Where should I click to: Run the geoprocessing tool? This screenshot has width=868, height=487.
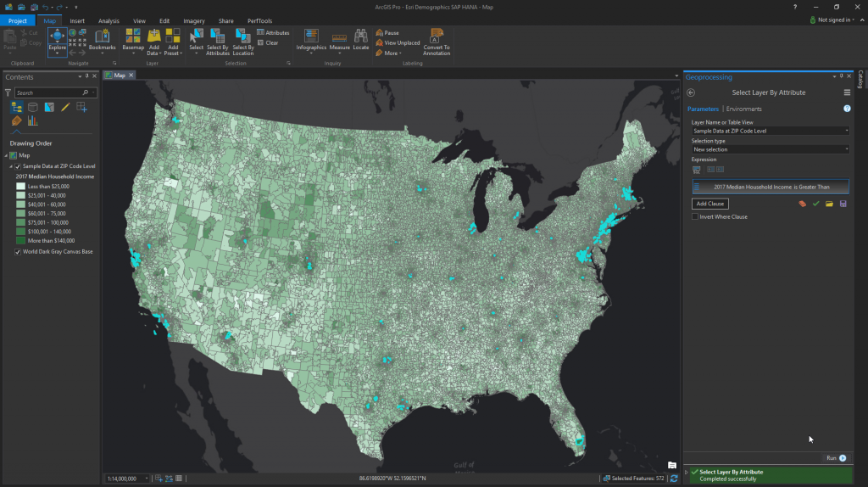pyautogui.click(x=837, y=458)
